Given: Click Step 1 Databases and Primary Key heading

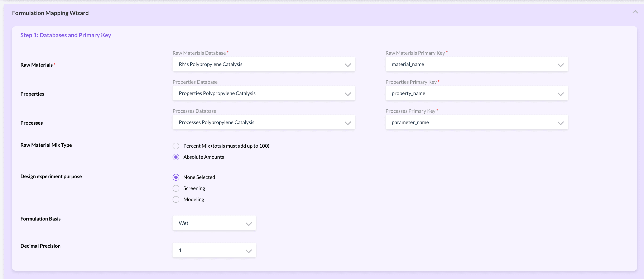Looking at the screenshot, I should click(66, 35).
